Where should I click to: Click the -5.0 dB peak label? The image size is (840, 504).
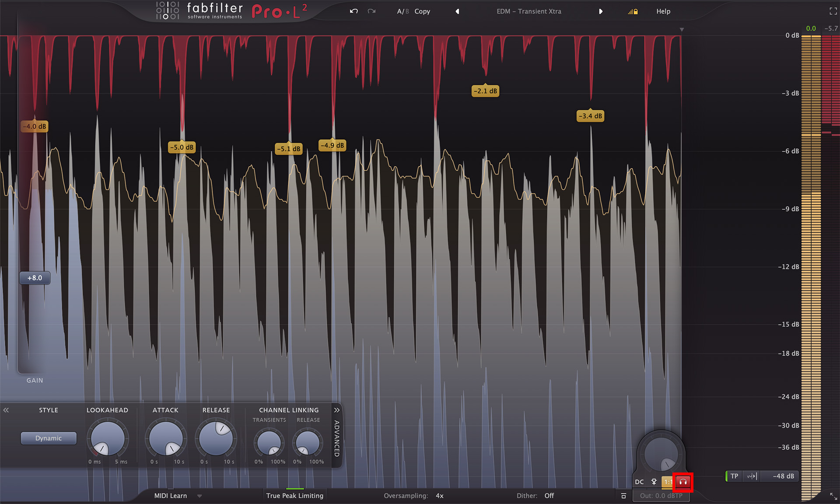coord(182,147)
